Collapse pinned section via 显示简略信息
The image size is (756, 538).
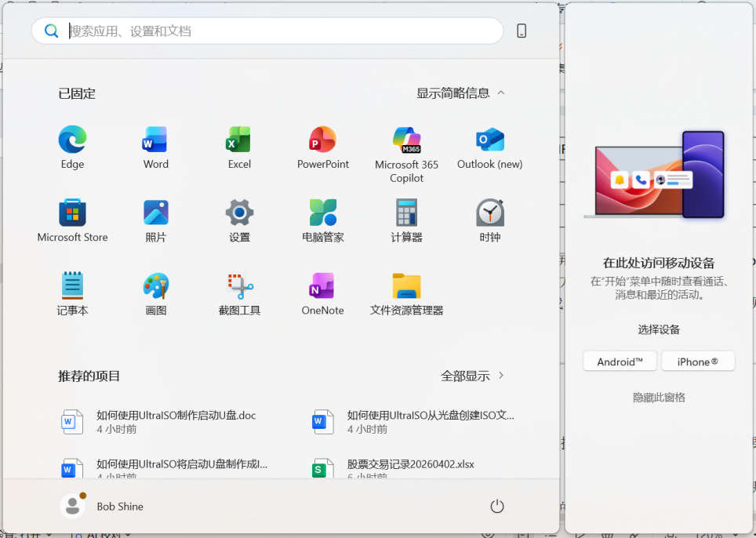[460, 93]
